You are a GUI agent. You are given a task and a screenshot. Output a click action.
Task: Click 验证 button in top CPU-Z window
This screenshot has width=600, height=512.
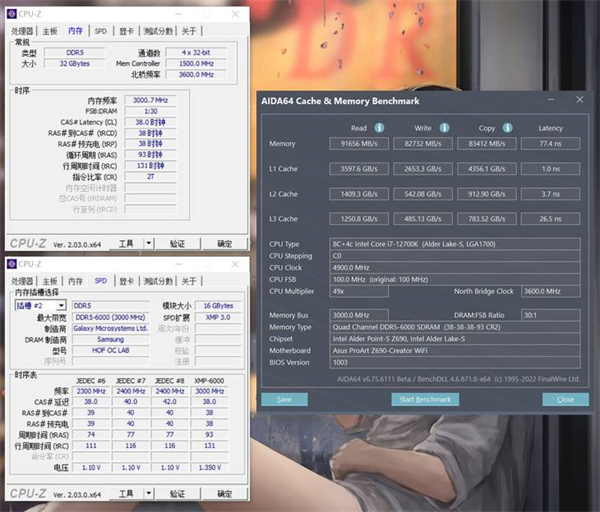[x=177, y=243]
